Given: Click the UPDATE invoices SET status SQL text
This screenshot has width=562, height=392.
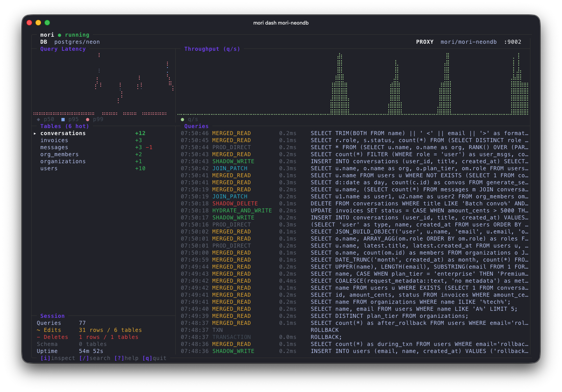Looking at the screenshot, I should point(420,211).
